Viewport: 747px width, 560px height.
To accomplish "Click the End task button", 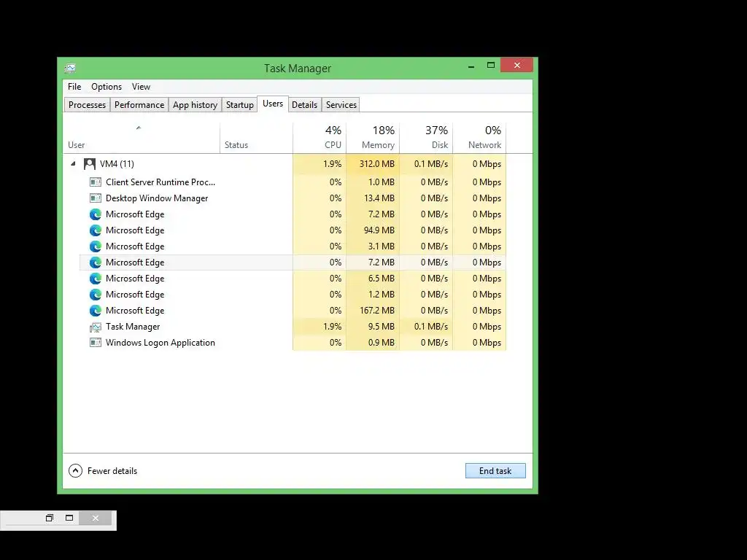I will pos(495,471).
